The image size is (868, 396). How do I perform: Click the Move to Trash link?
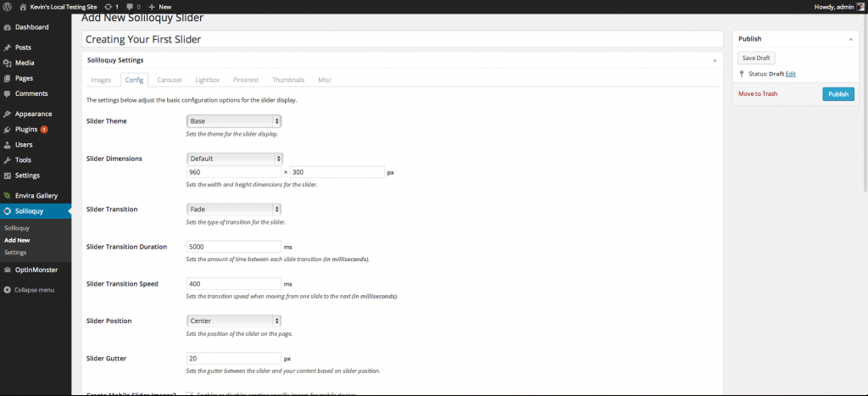[x=757, y=94]
